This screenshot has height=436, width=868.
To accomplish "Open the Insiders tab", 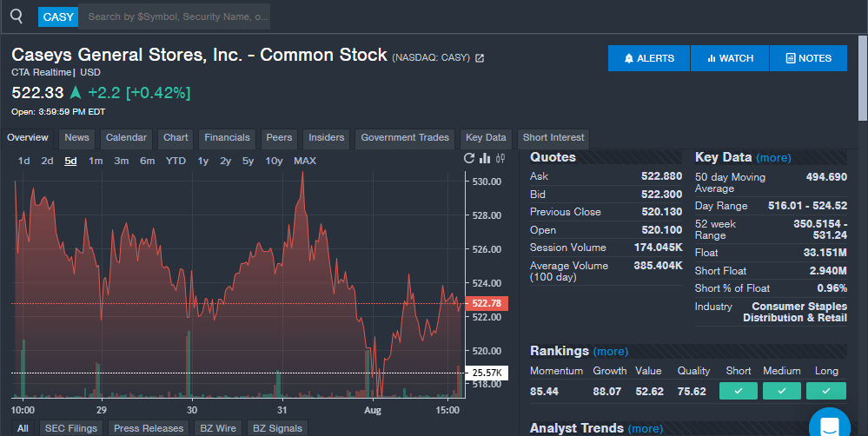I will [x=326, y=138].
